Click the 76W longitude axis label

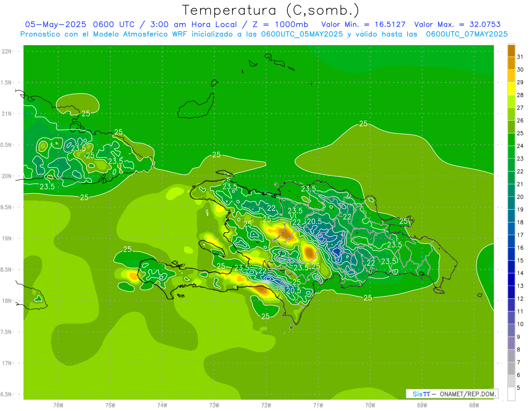point(58,405)
